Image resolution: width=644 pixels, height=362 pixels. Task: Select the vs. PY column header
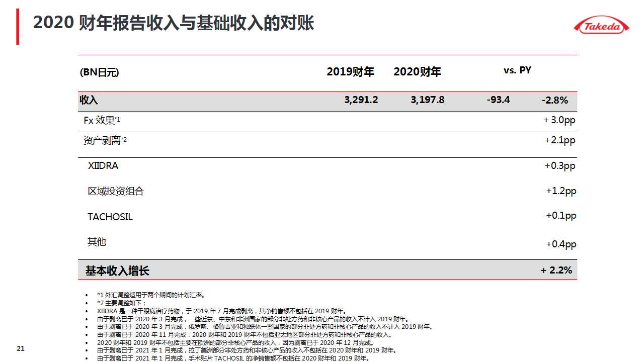[x=517, y=70]
